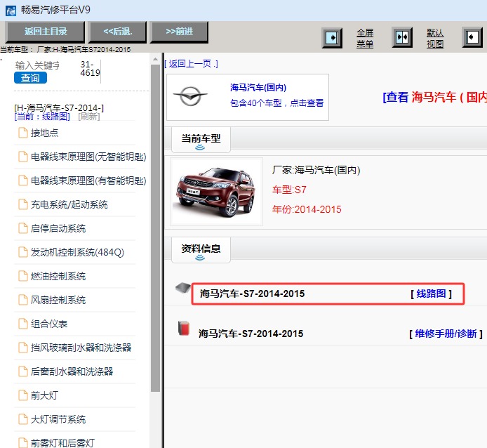
Task: Click the blue 查询 button
Action: [30, 78]
